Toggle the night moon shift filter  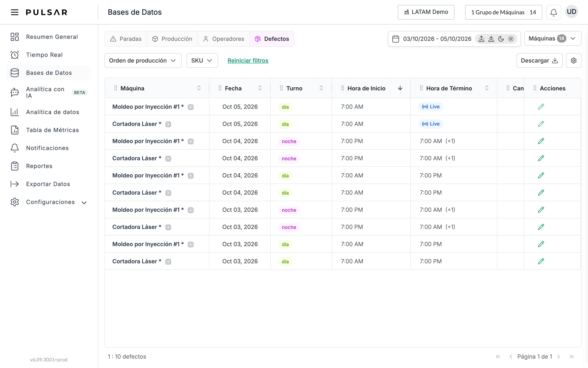coord(501,39)
